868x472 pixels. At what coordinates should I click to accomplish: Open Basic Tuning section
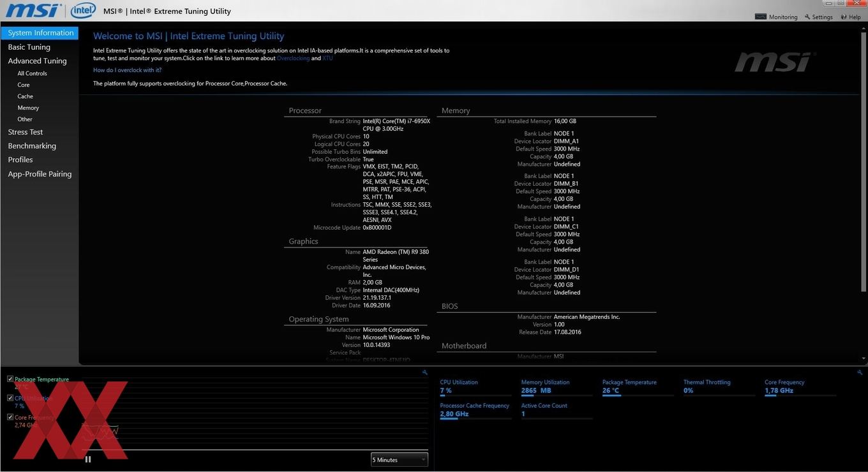pos(29,47)
